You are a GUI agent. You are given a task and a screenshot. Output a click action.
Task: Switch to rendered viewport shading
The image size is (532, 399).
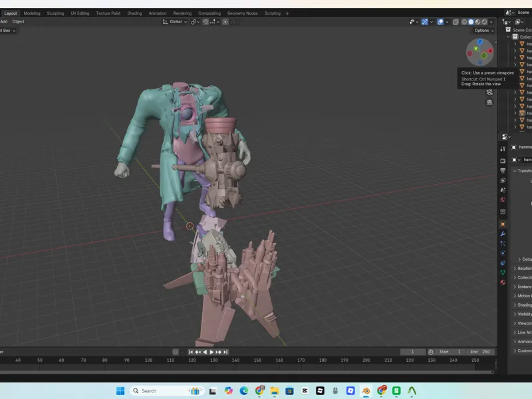485,22
